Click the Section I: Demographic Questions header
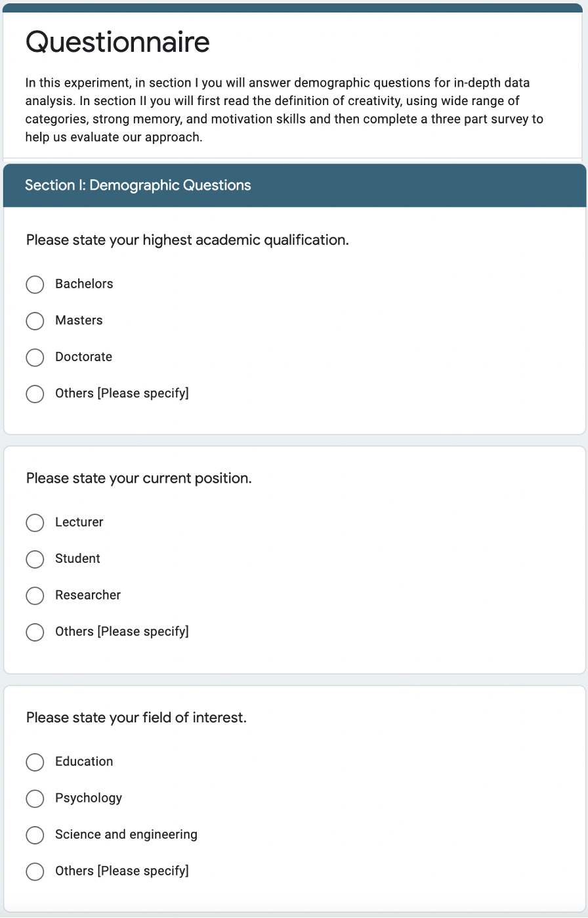This screenshot has height=918, width=588. pyautogui.click(x=138, y=185)
